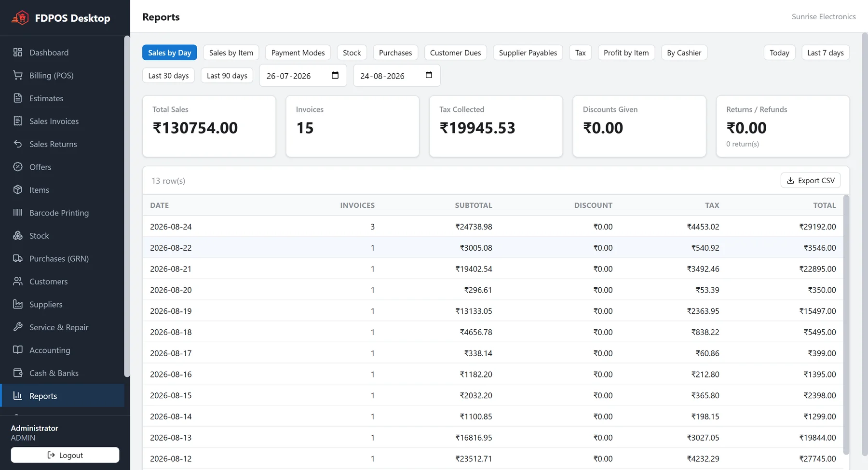The width and height of the screenshot is (868, 470).
Task: Click the TAX column header
Action: click(712, 205)
